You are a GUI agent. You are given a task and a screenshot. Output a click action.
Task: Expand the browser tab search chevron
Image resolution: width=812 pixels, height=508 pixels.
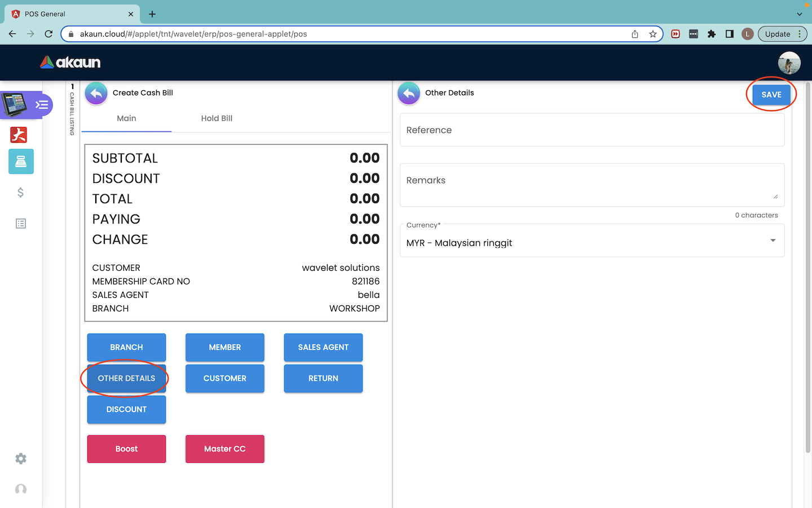point(800,14)
